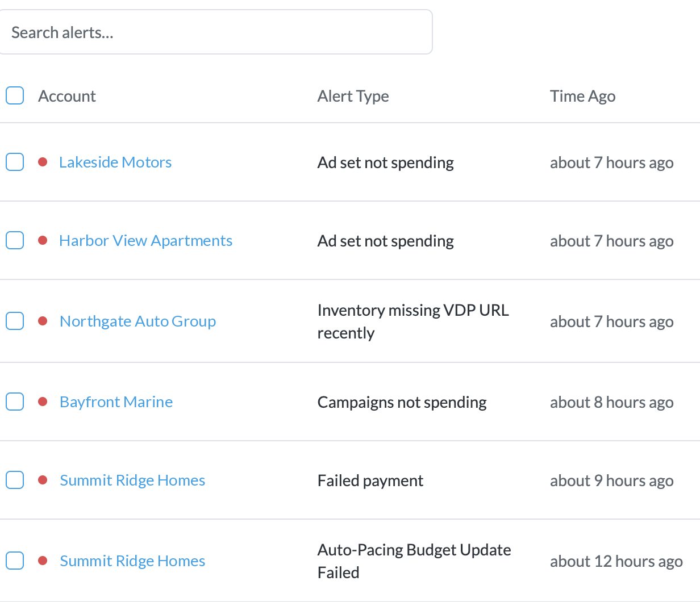Open the Harbor View Apartments account link

click(145, 241)
